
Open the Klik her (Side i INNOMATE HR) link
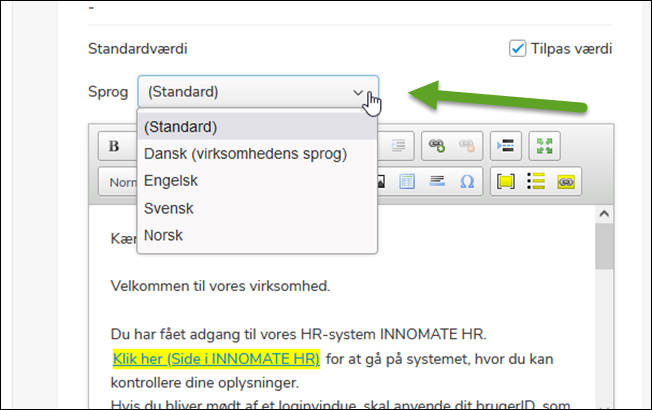pyautogui.click(x=216, y=358)
